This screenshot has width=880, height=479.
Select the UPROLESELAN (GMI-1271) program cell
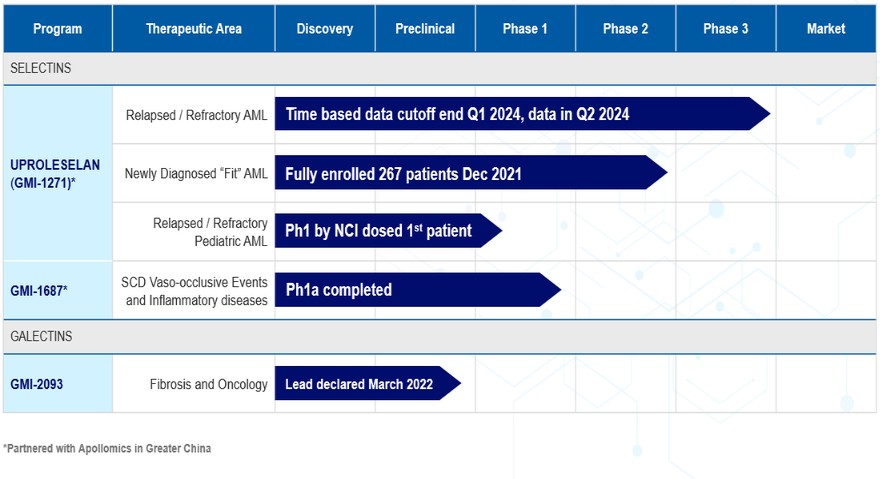coord(57,173)
